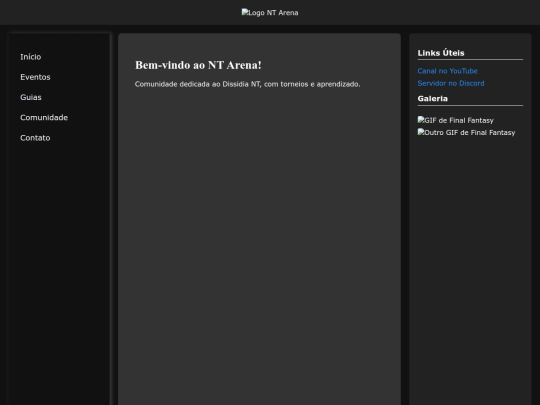
Task: Go to the Eventos section
Action: point(35,77)
